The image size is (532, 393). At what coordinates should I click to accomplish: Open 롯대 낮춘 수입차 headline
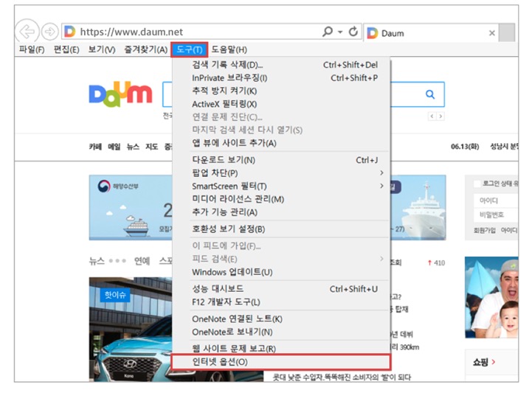[342, 377]
